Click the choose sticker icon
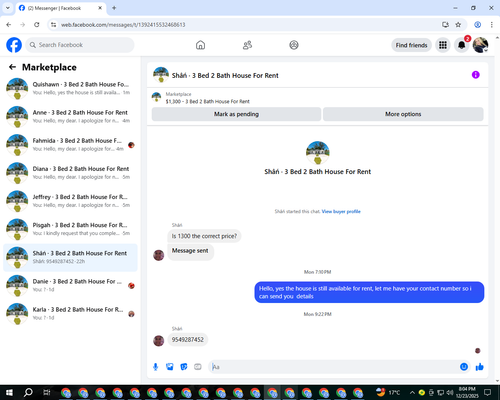 point(184,367)
